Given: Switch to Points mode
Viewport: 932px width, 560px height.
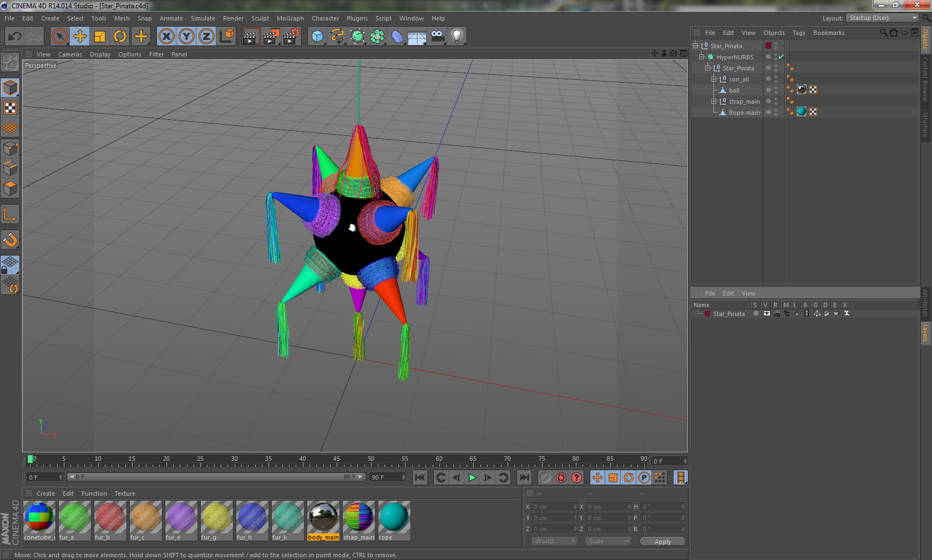Looking at the screenshot, I should click(x=10, y=149).
